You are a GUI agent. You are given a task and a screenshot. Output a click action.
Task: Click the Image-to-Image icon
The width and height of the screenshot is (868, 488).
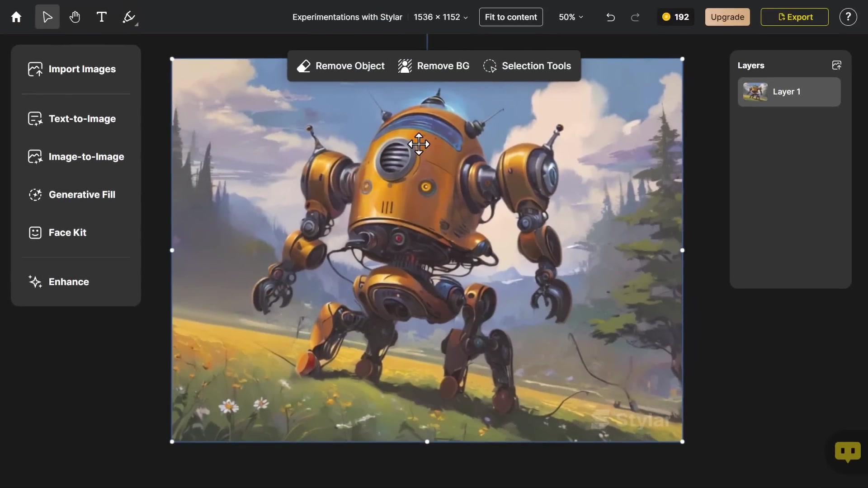[35, 157]
